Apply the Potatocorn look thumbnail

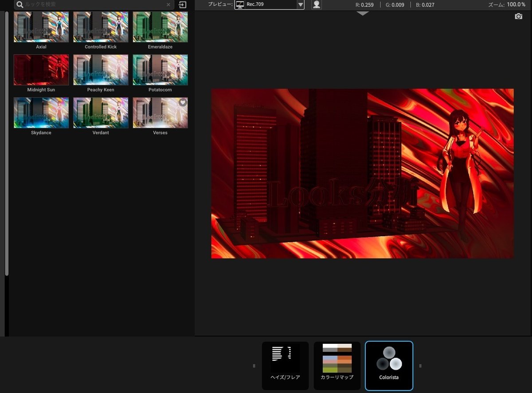coord(160,70)
